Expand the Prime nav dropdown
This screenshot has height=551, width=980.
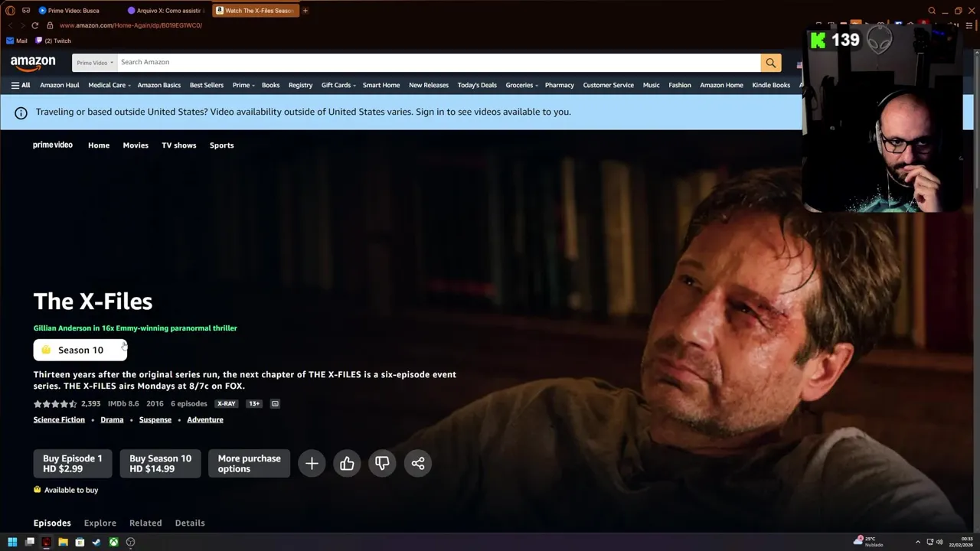tap(243, 85)
